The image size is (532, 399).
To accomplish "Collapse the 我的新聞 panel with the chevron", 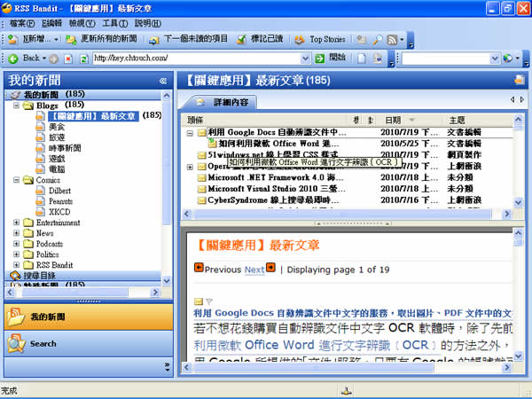I will (x=162, y=81).
